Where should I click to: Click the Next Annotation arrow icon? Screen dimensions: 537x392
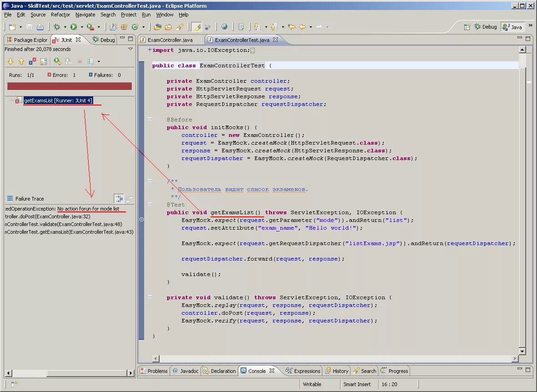click(x=257, y=27)
